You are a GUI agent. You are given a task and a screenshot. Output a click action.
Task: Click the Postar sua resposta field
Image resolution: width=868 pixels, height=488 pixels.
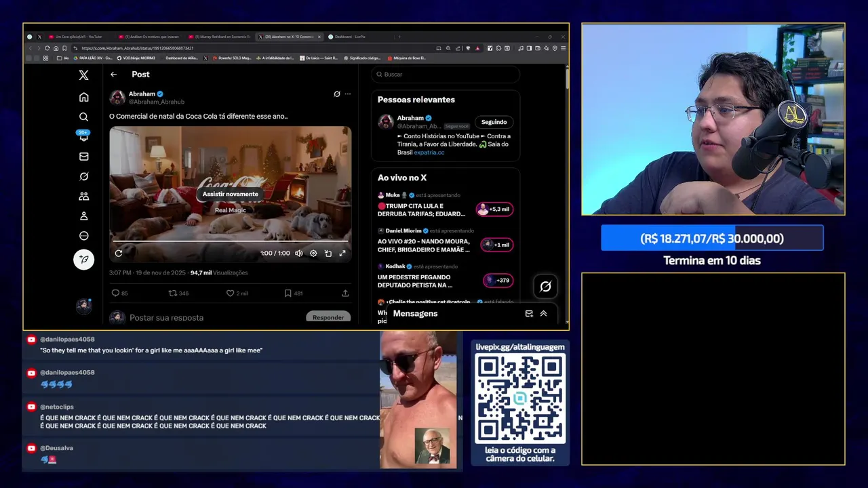tap(167, 318)
